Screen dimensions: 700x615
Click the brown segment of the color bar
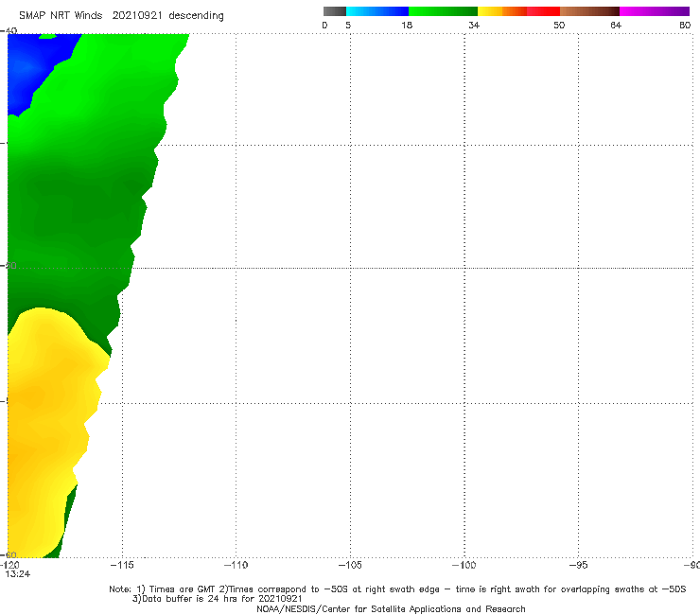tap(589, 11)
